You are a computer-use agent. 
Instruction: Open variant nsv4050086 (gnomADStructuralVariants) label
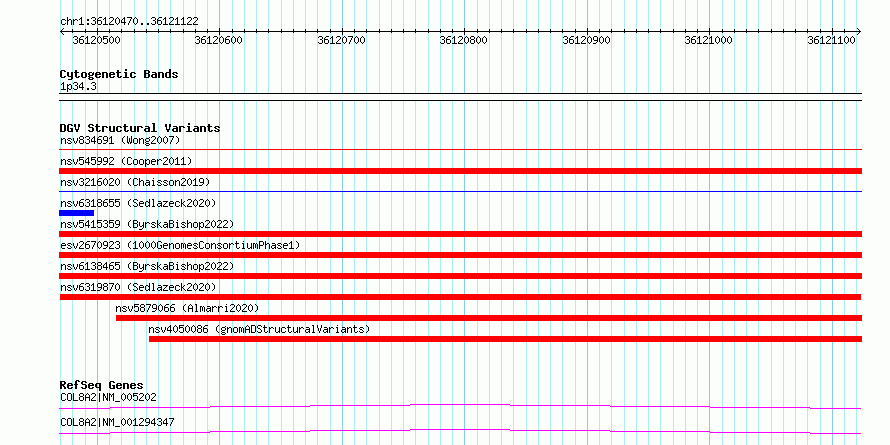coord(259,329)
